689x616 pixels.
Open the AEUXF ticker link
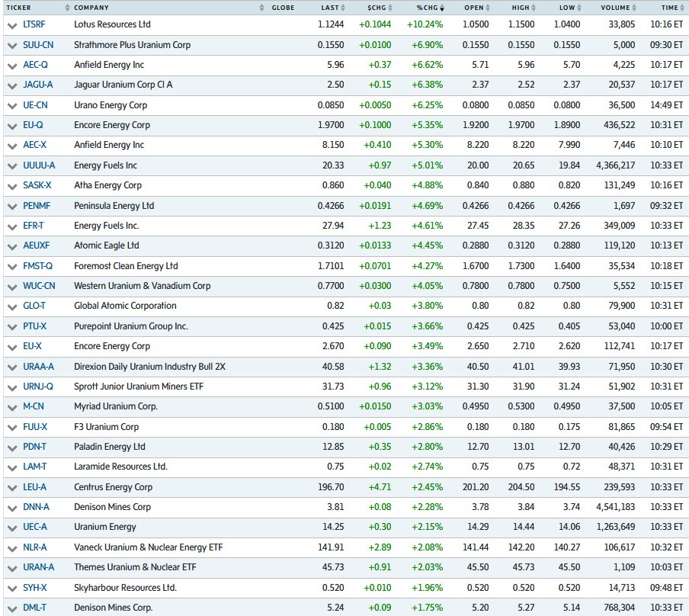(x=37, y=245)
